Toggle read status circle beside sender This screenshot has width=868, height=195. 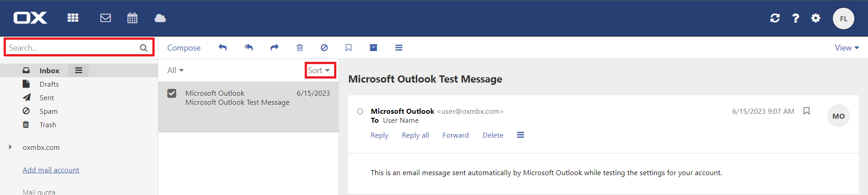click(360, 111)
